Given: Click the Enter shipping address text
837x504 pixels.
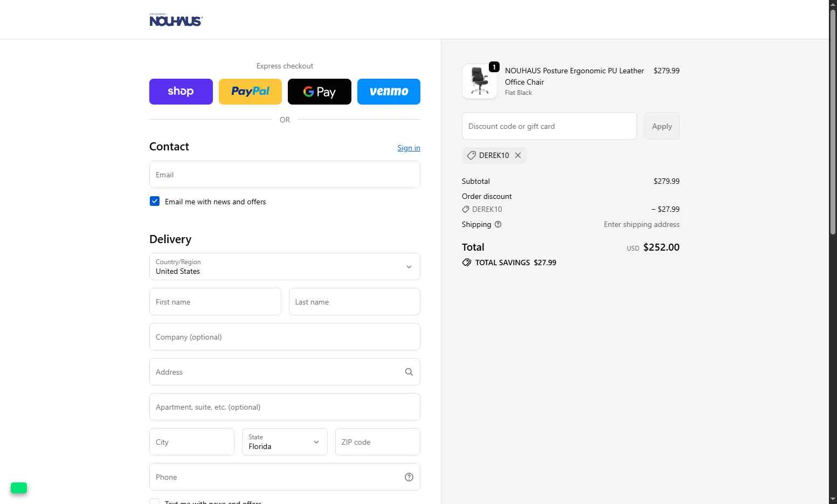Looking at the screenshot, I should (x=641, y=224).
